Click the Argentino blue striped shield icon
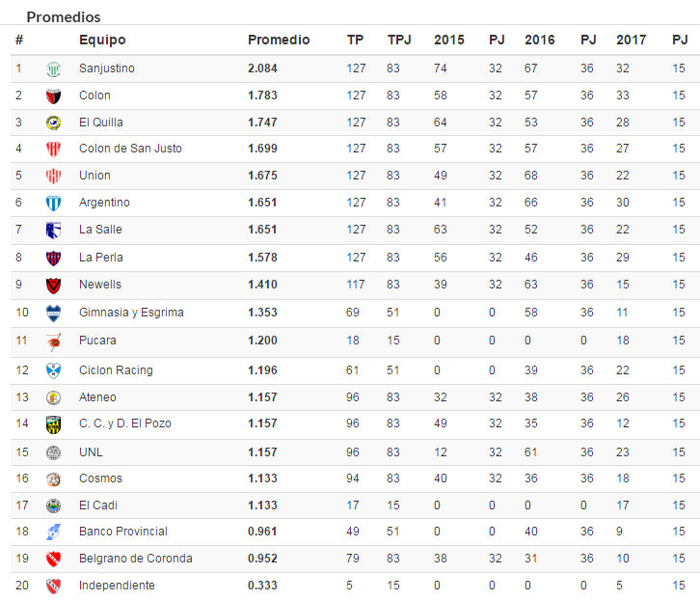700x601 pixels. pos(54,204)
